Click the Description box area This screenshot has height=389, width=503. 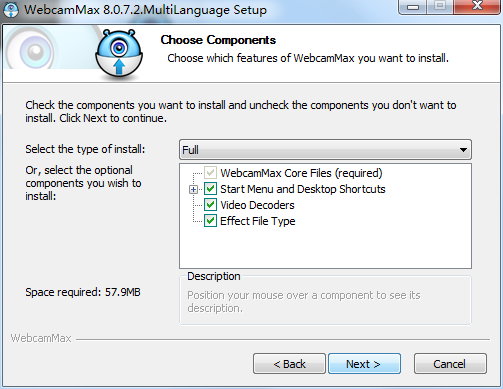click(x=325, y=300)
